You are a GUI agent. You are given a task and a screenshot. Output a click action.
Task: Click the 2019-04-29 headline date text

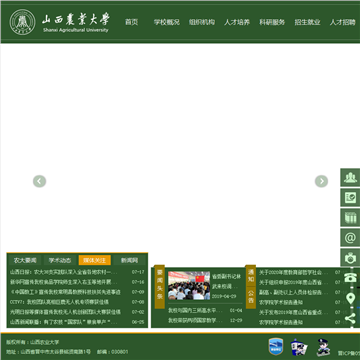tap(224, 296)
